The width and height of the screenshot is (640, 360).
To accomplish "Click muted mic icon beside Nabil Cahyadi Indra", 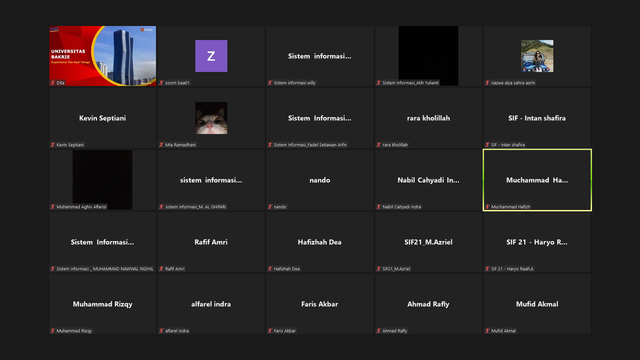I will (378, 207).
